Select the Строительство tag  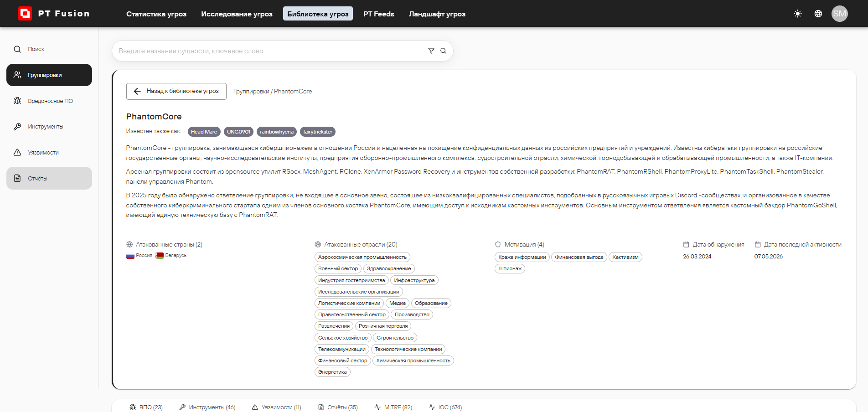[395, 338]
